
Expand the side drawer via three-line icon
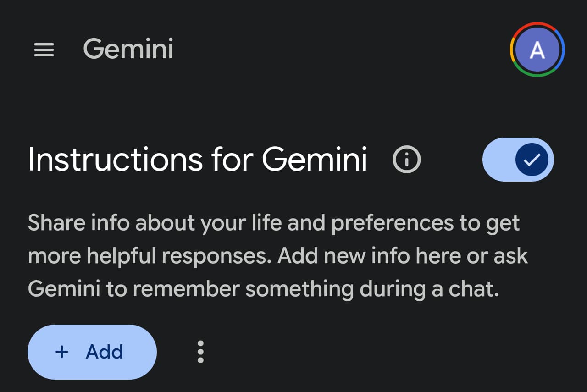coord(44,50)
